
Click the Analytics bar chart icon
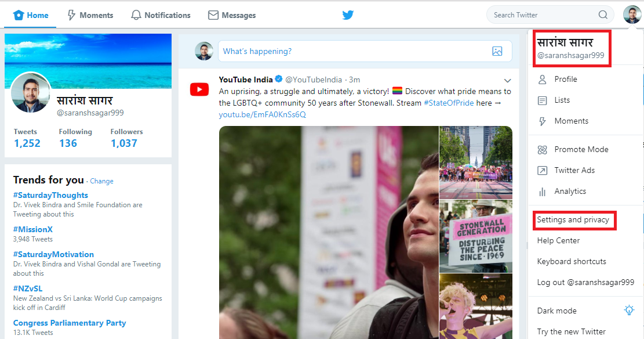542,192
